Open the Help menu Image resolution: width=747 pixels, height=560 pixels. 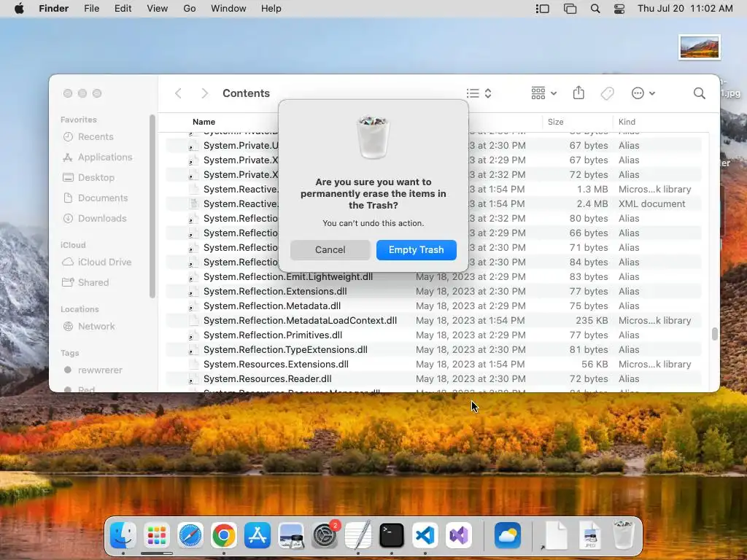click(271, 9)
